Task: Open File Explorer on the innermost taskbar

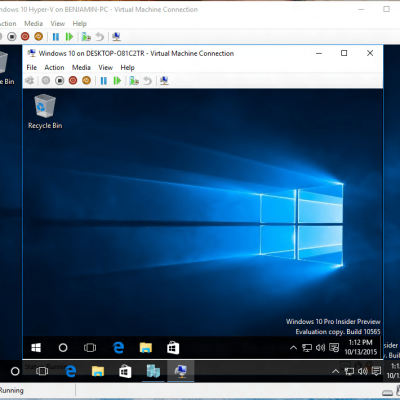Action: (146, 348)
